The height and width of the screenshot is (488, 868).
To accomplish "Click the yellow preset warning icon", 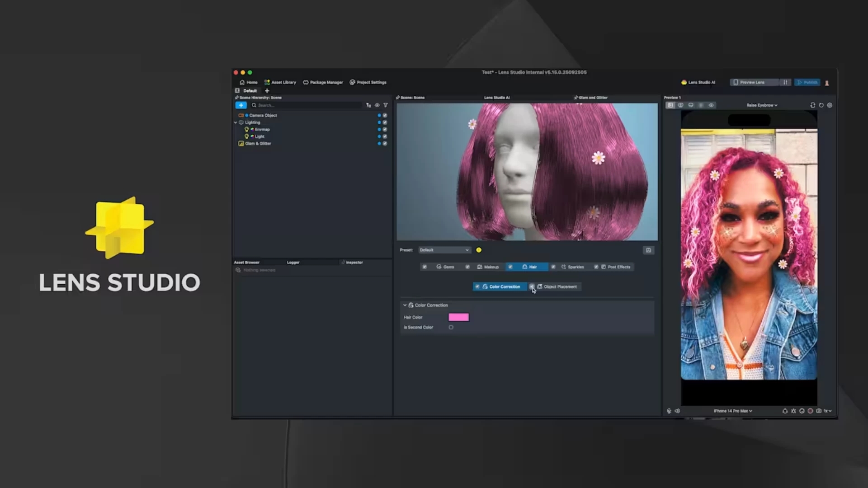I will point(479,250).
